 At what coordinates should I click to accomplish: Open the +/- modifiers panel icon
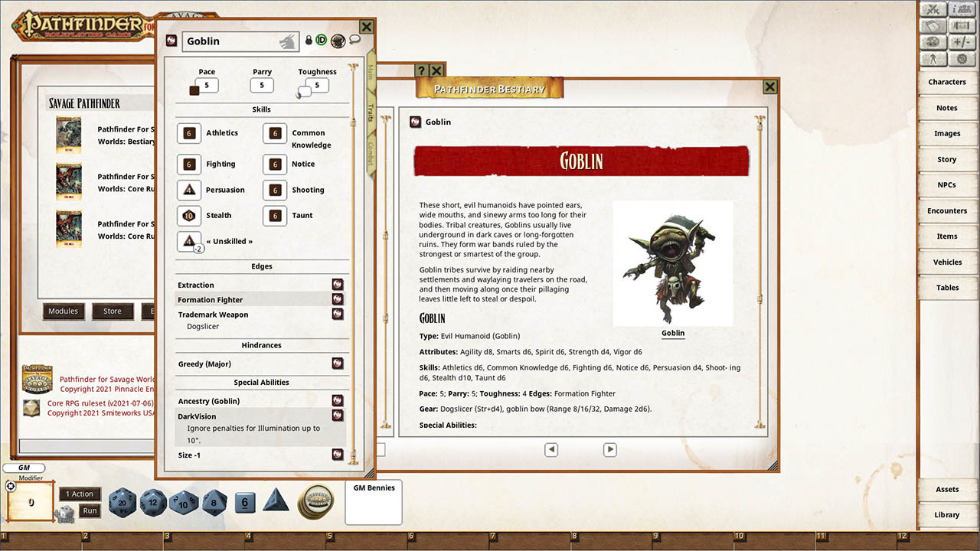pyautogui.click(x=964, y=41)
